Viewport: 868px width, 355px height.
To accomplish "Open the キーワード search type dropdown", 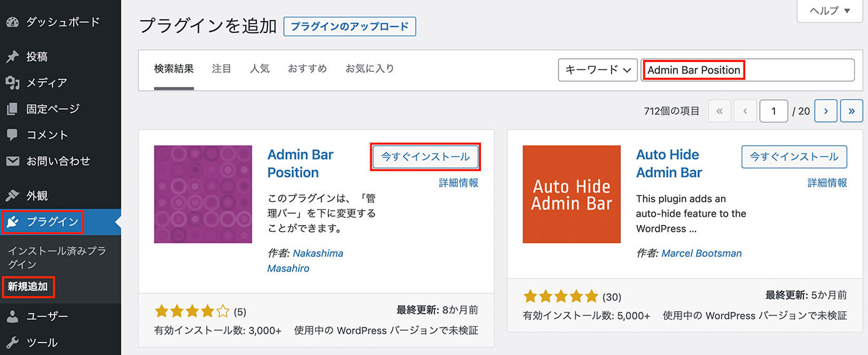I will [x=598, y=70].
